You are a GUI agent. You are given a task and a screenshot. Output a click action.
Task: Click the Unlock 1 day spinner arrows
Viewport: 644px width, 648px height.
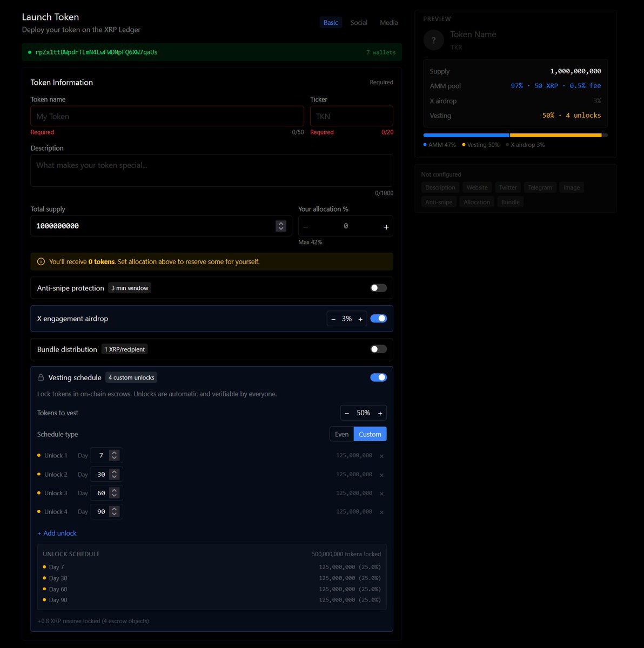point(114,455)
